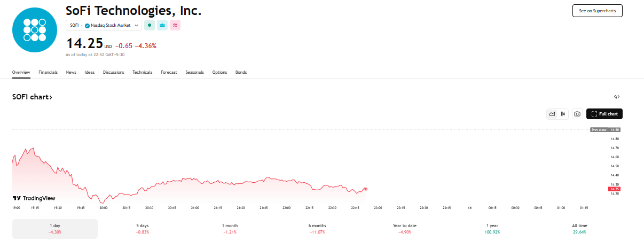Open the Financials tab
The image size is (644, 241).
pos(48,72)
